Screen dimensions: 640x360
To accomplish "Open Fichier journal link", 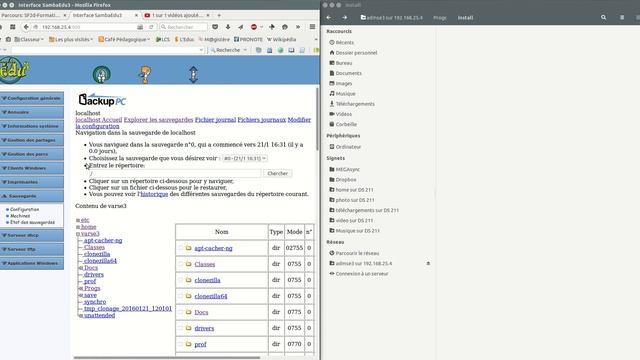I will coord(215,120).
